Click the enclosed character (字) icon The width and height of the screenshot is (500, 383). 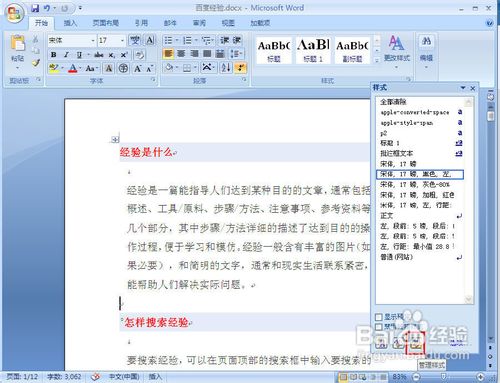[124, 68]
